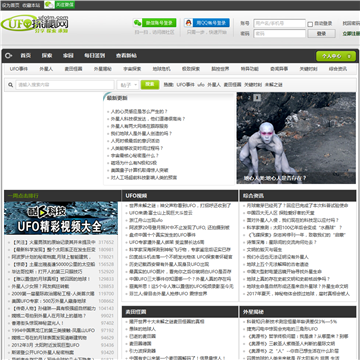360x360 pixels.
Task: Click lowercase hot keyword ufo
Action: 201,85
